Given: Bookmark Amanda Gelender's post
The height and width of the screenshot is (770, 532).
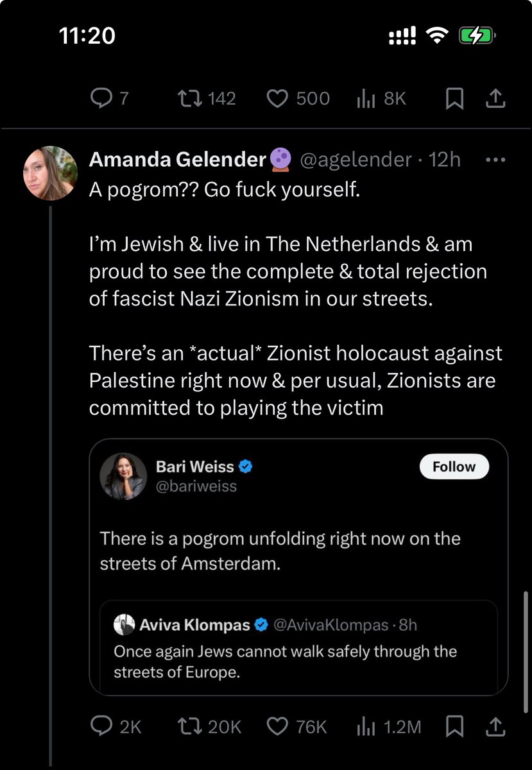Looking at the screenshot, I should (454, 726).
